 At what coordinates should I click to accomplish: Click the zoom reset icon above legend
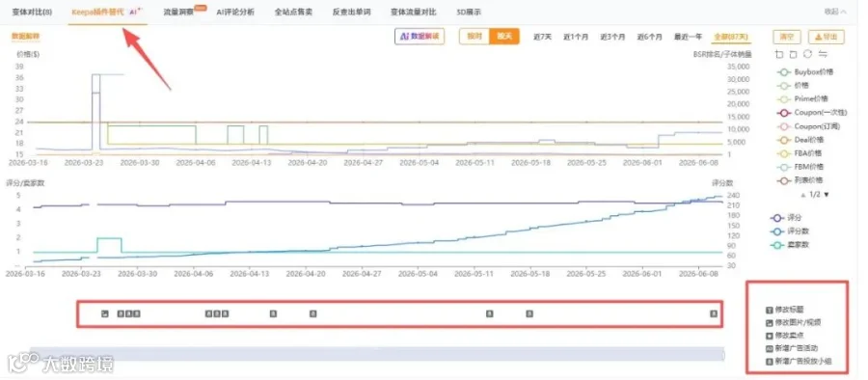pos(794,54)
